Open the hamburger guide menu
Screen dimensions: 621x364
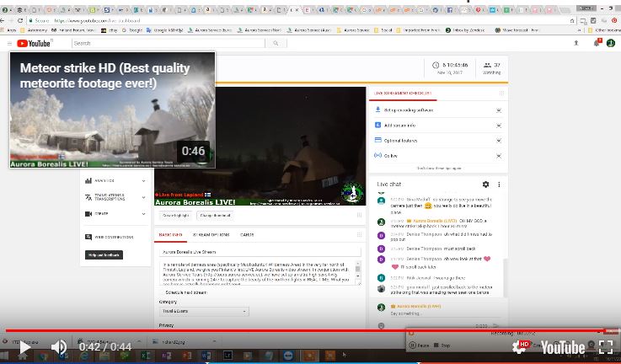tap(9, 43)
